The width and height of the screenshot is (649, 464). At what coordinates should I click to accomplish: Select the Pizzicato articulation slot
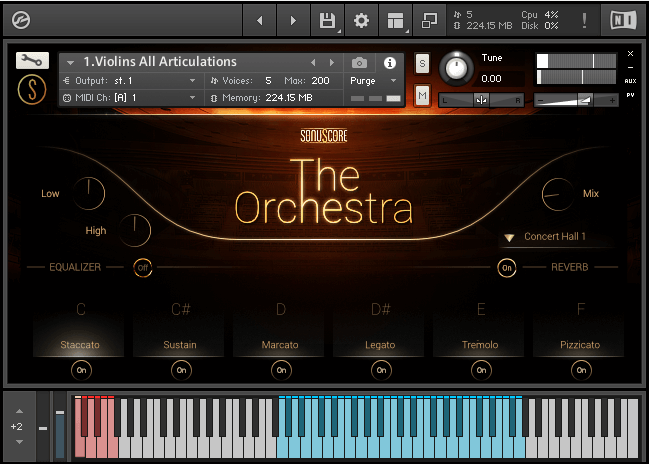(x=579, y=329)
